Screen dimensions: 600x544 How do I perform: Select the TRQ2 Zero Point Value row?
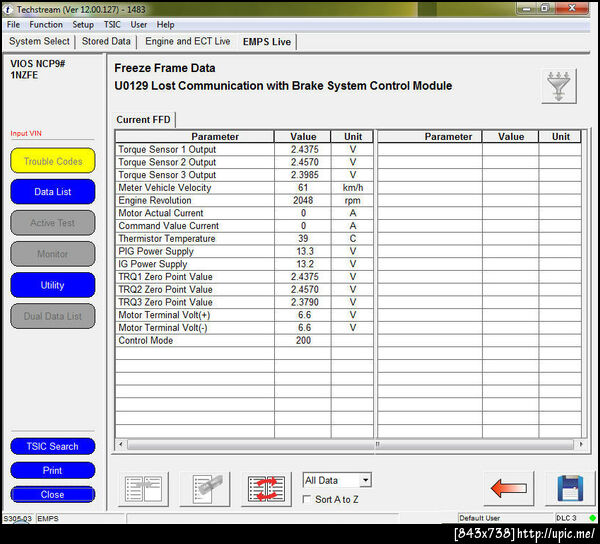(x=244, y=290)
